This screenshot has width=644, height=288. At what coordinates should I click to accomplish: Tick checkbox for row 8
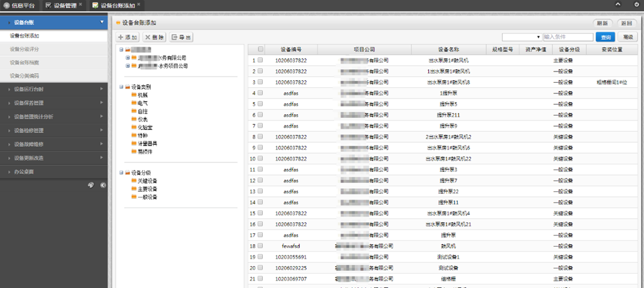click(260, 136)
